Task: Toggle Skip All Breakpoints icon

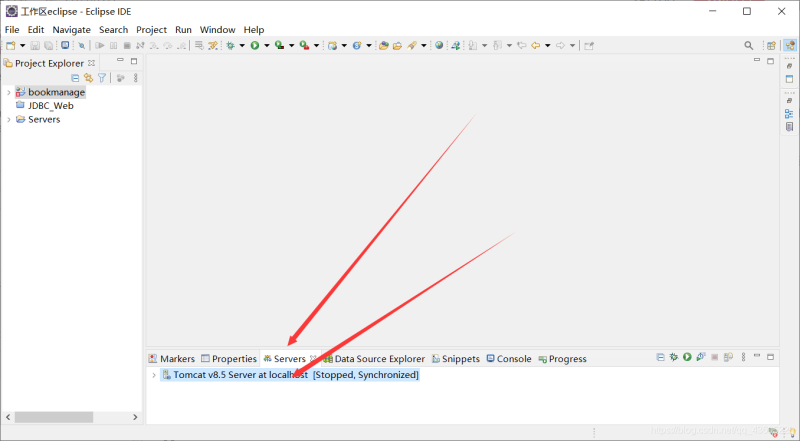Action: (x=82, y=45)
